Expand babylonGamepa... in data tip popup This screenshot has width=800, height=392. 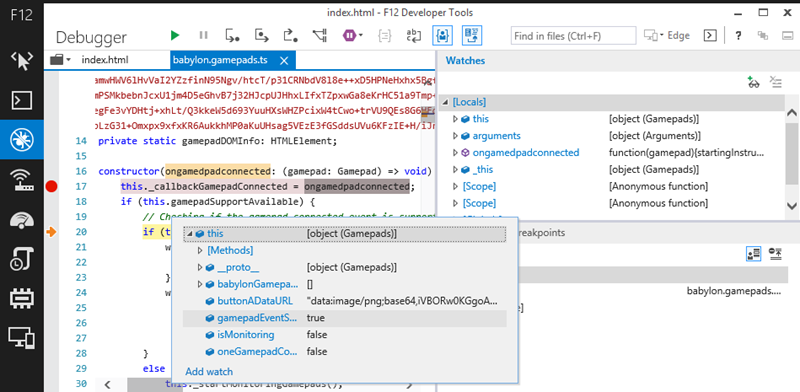click(x=200, y=284)
